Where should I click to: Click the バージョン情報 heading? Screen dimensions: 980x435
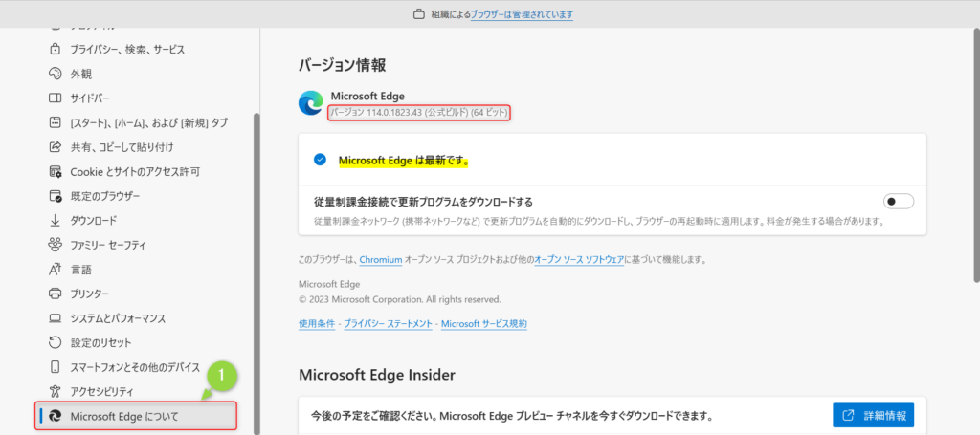342,64
